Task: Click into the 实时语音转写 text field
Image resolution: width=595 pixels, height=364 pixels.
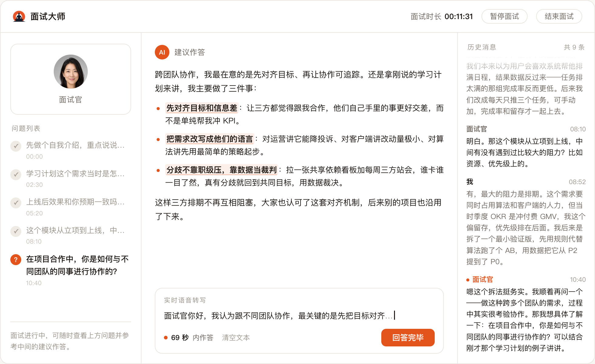Action: coord(299,316)
